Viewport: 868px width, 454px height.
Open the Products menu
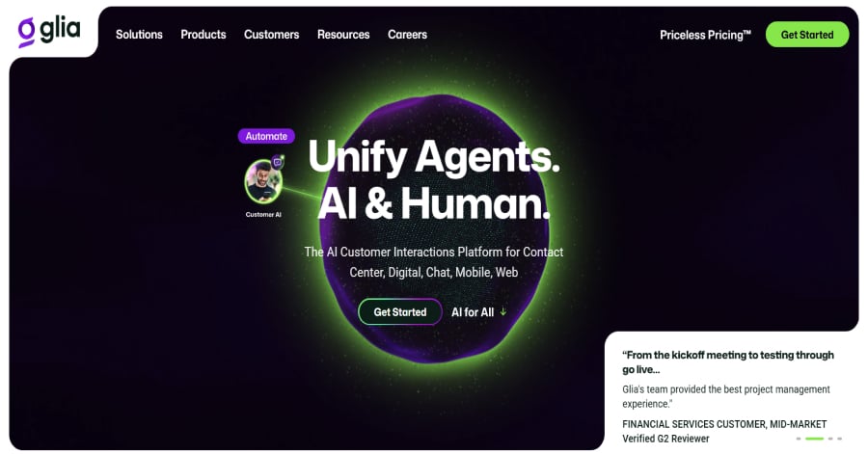coord(203,35)
